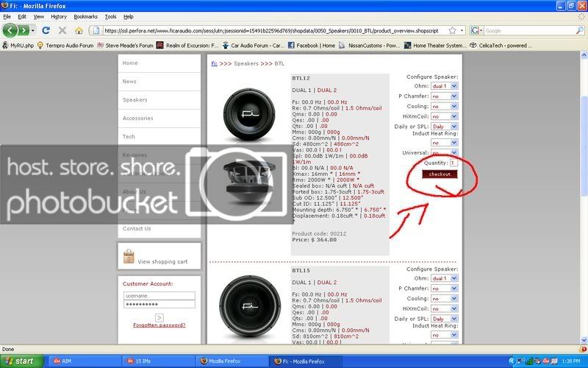Open BTL12 Cooling dropdown
Image resolution: width=588 pixels, height=368 pixels.
(x=445, y=106)
